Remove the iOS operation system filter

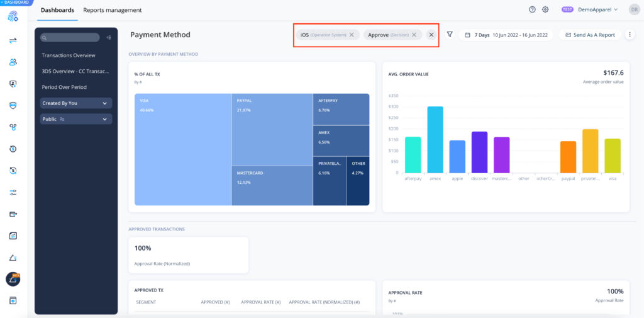[x=352, y=35]
